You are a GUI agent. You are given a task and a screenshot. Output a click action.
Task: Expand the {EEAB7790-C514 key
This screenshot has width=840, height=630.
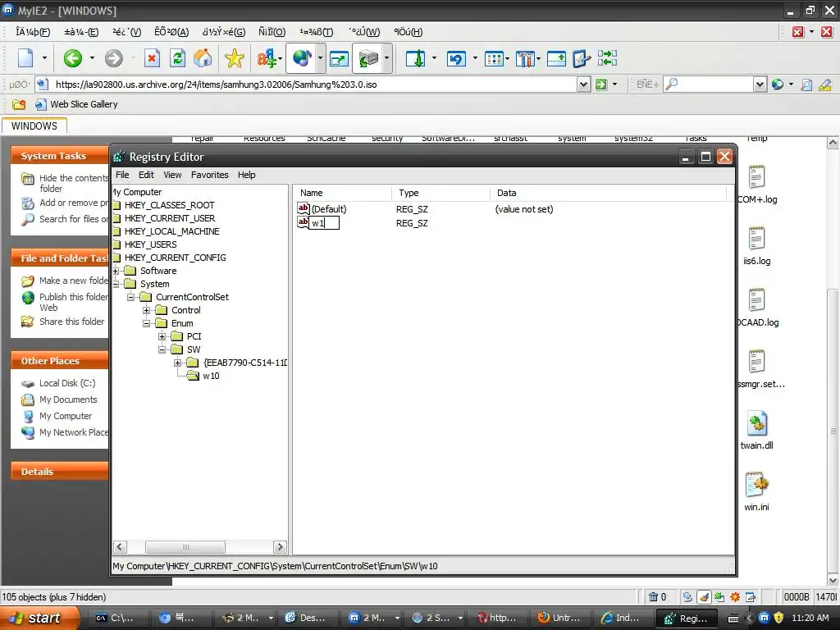click(178, 363)
